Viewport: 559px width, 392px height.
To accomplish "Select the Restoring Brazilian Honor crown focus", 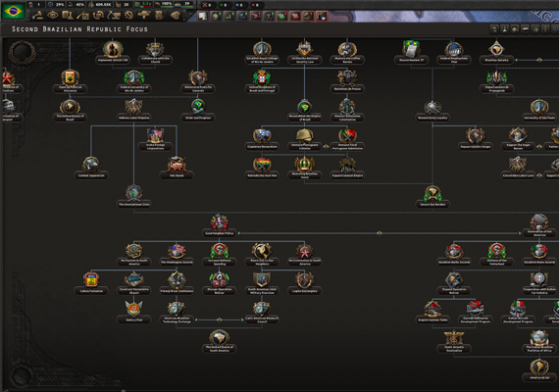I will pyautogui.click(x=304, y=169).
